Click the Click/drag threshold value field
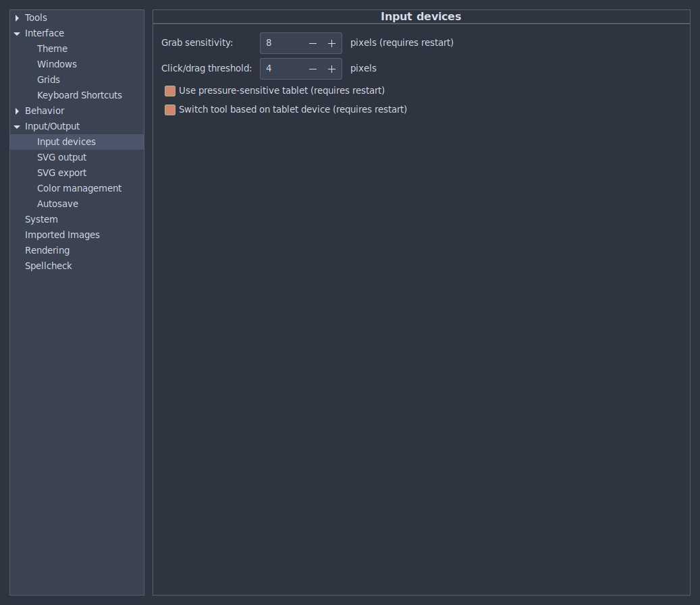The width and height of the screenshot is (700, 605). [x=282, y=69]
